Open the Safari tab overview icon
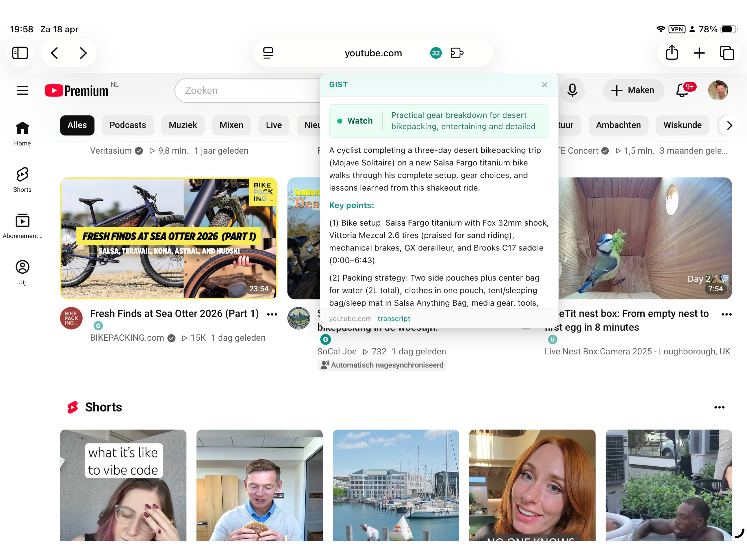The width and height of the screenshot is (747, 560). click(x=726, y=53)
